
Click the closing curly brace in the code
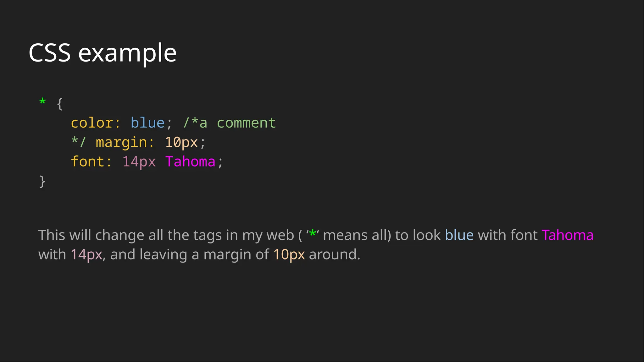click(42, 181)
